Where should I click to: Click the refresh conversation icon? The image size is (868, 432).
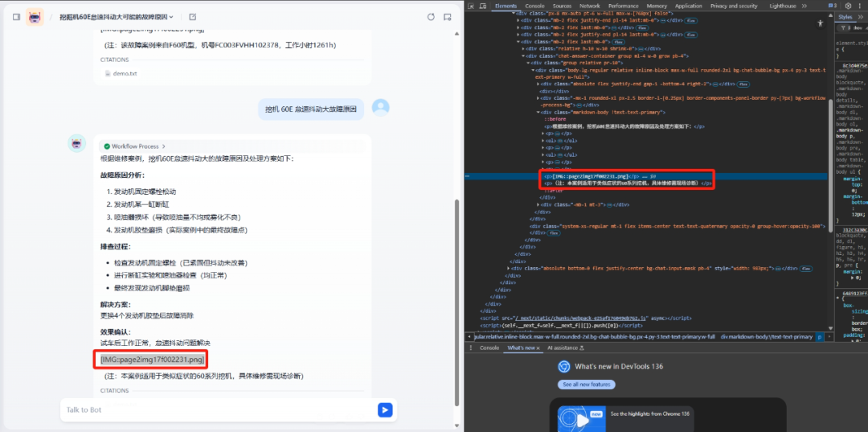coord(432,17)
